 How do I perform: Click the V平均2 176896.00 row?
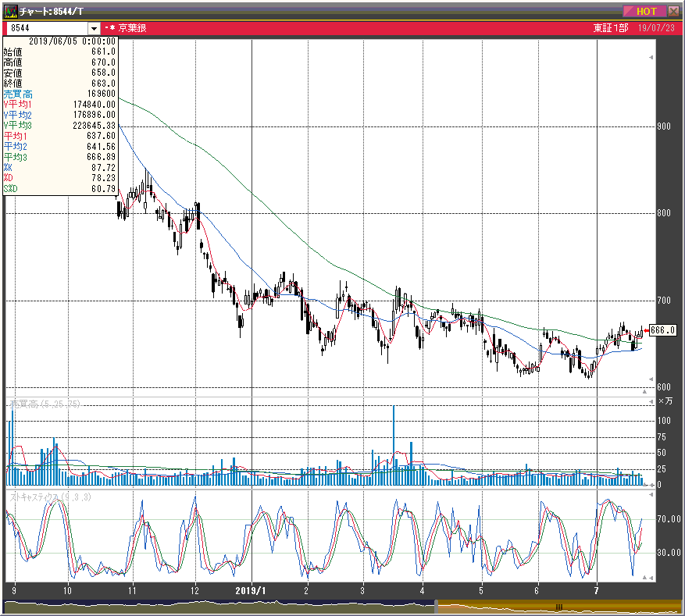pyautogui.click(x=60, y=115)
